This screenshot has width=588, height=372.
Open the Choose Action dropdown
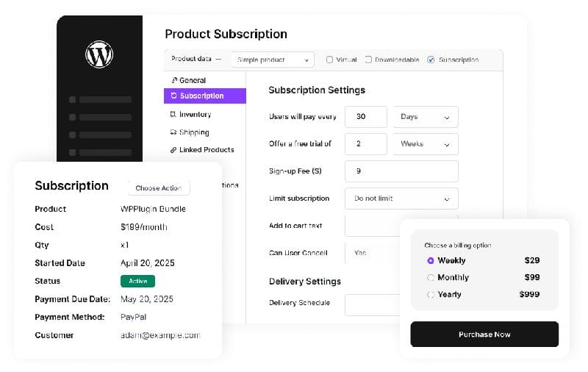(x=159, y=188)
